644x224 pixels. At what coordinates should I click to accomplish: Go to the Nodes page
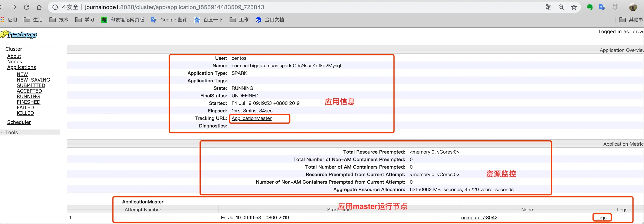point(14,62)
